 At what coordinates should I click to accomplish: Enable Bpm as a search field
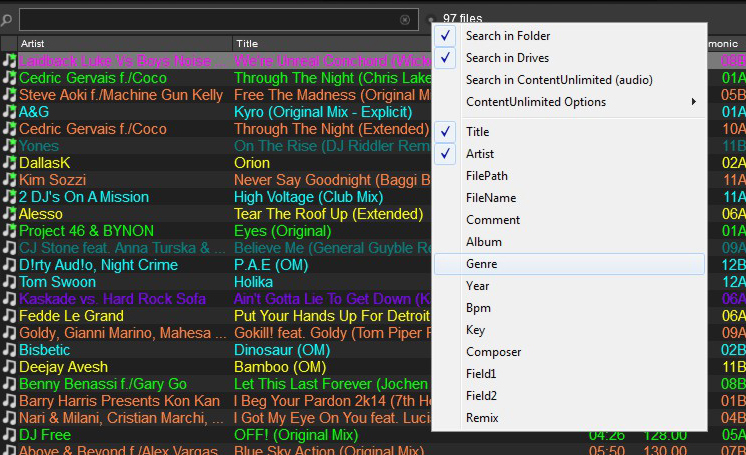[478, 308]
